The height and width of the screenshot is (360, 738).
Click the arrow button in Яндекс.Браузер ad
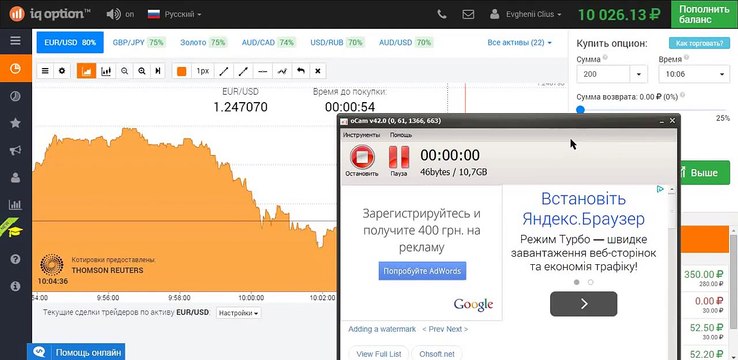point(584,304)
